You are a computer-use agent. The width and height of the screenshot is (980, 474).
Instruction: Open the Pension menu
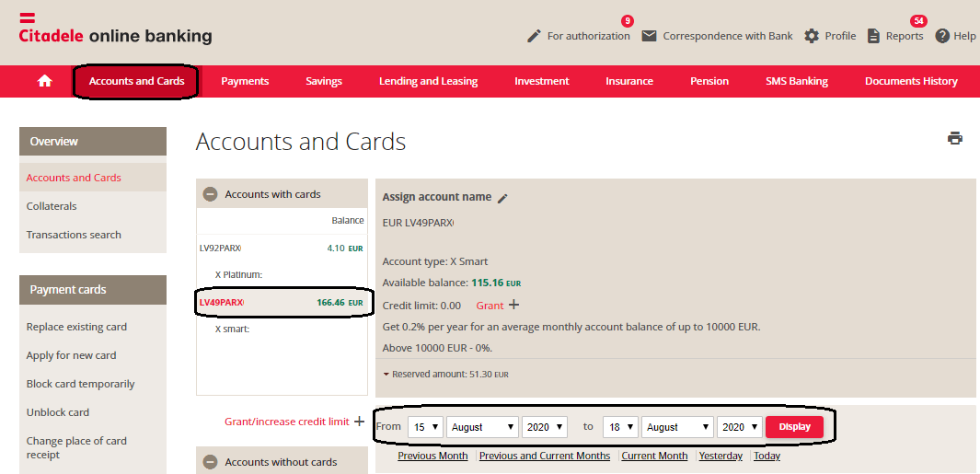[709, 81]
